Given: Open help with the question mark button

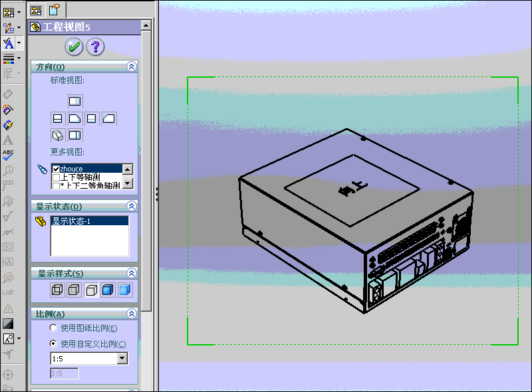Looking at the screenshot, I should 95,47.
